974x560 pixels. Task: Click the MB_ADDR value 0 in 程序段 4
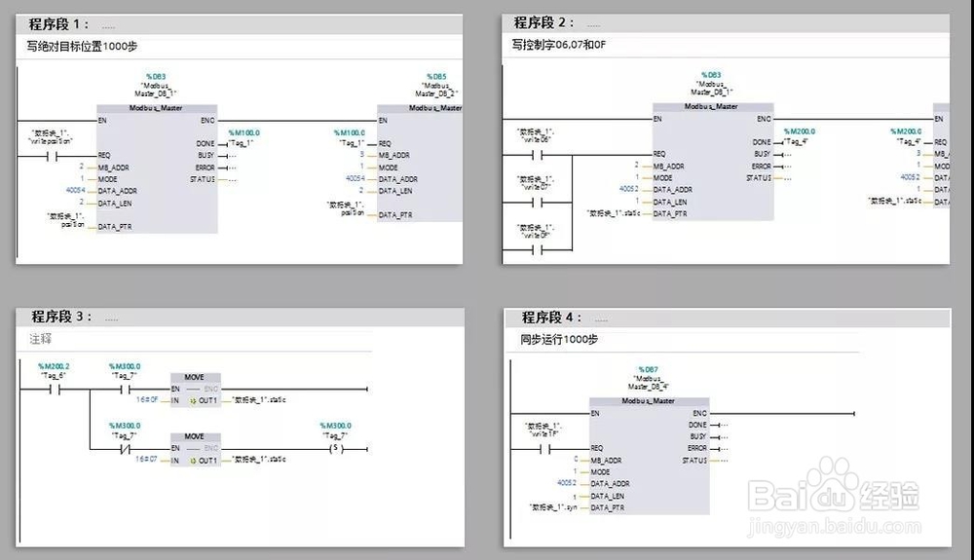click(x=576, y=460)
